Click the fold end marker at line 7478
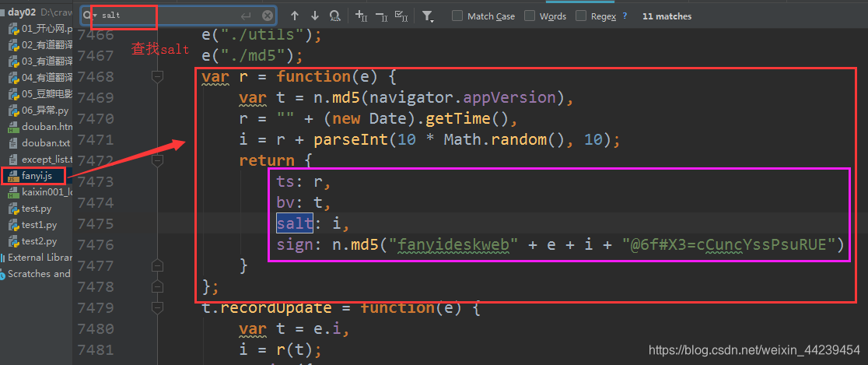Screen dimensions: 868x365 (158, 287)
